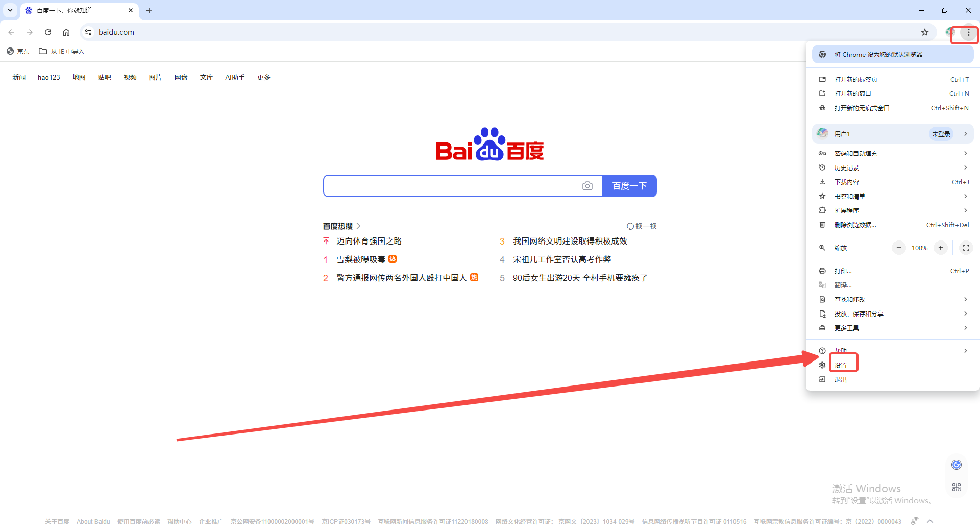Click the 未登录 sign-in chip
This screenshot has height=531, width=980.
click(941, 134)
